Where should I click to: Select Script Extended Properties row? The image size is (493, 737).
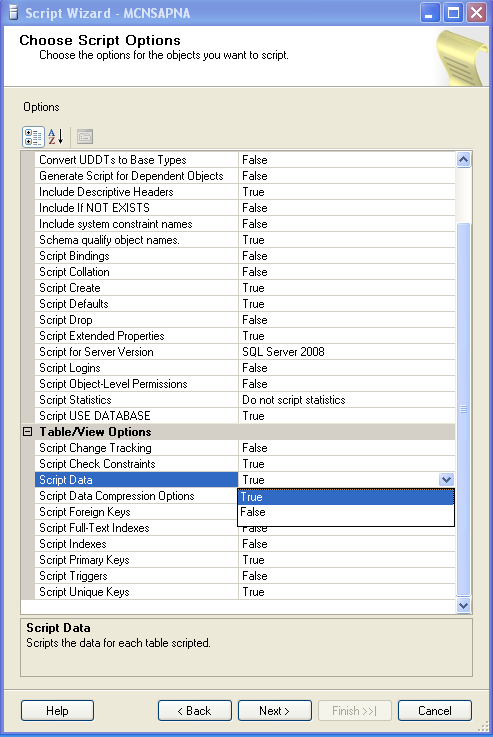pyautogui.click(x=245, y=336)
